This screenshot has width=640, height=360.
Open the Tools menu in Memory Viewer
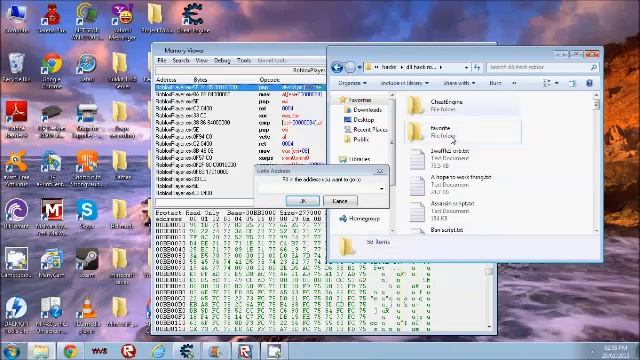coord(244,60)
